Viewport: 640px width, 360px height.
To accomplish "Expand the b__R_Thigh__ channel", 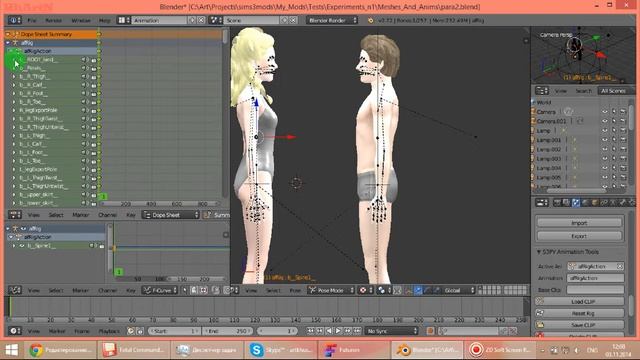I will 14,76.
